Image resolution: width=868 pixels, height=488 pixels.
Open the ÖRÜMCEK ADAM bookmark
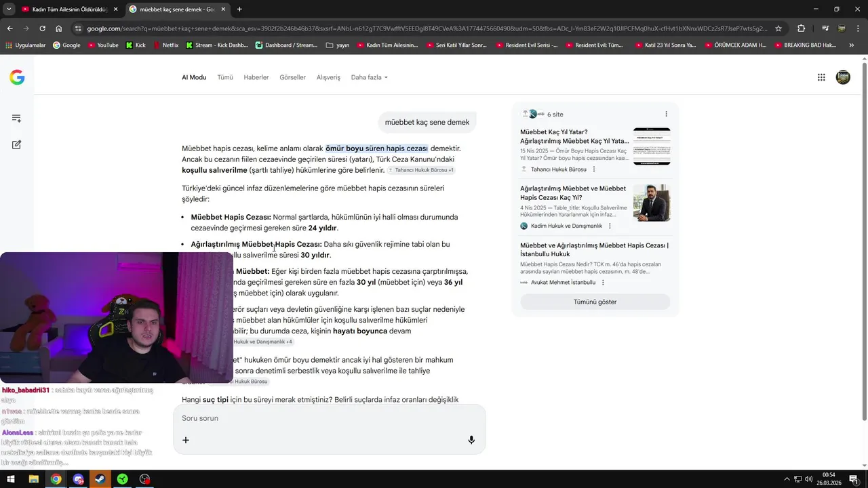736,45
